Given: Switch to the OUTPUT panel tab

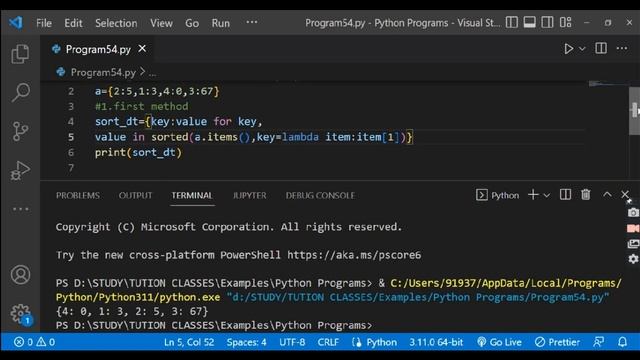Looking at the screenshot, I should [135, 196].
